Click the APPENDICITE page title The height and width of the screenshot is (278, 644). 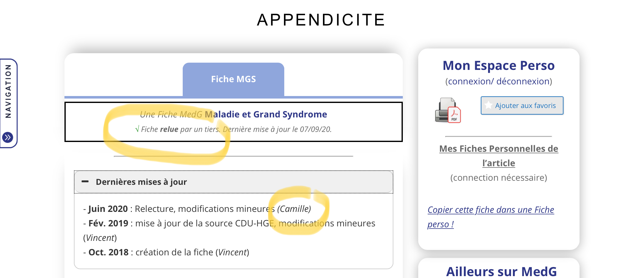[321, 20]
